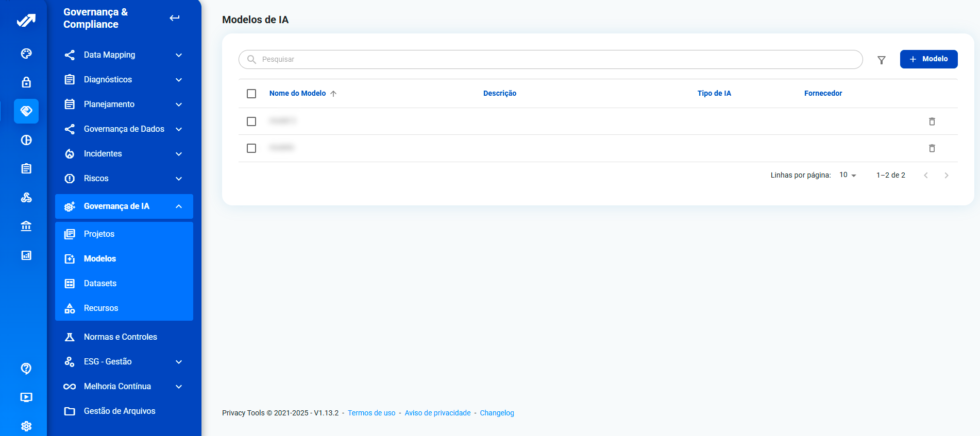The width and height of the screenshot is (980, 436).
Task: Click the Pesquisar search field
Action: 550,59
